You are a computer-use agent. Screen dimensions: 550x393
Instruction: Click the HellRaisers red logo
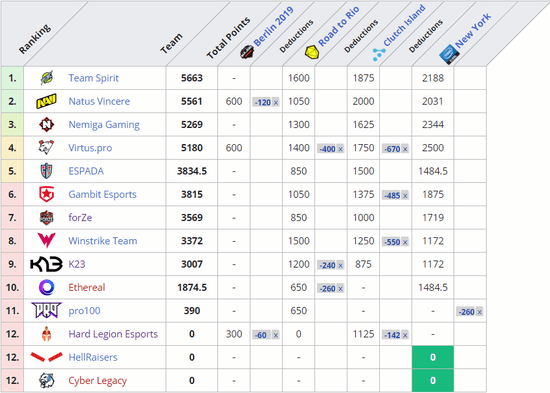coord(46,357)
